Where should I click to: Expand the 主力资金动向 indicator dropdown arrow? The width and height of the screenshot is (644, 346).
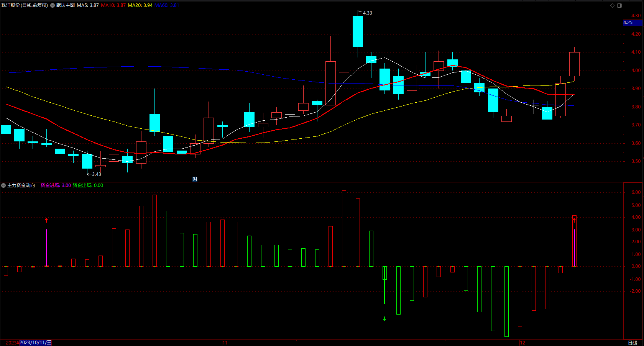[x=3, y=185]
